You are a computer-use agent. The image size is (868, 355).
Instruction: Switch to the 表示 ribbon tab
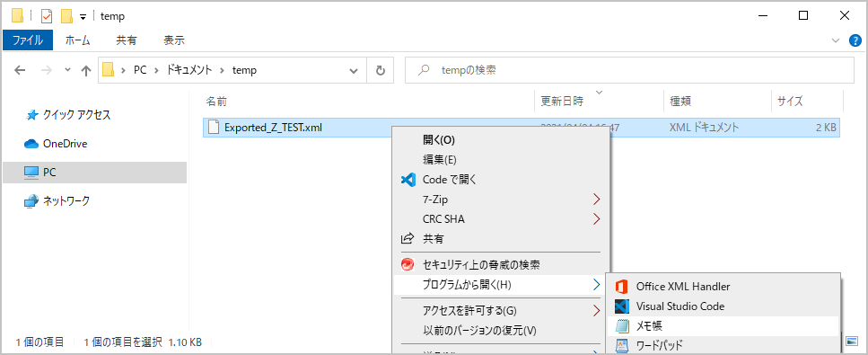[x=174, y=40]
